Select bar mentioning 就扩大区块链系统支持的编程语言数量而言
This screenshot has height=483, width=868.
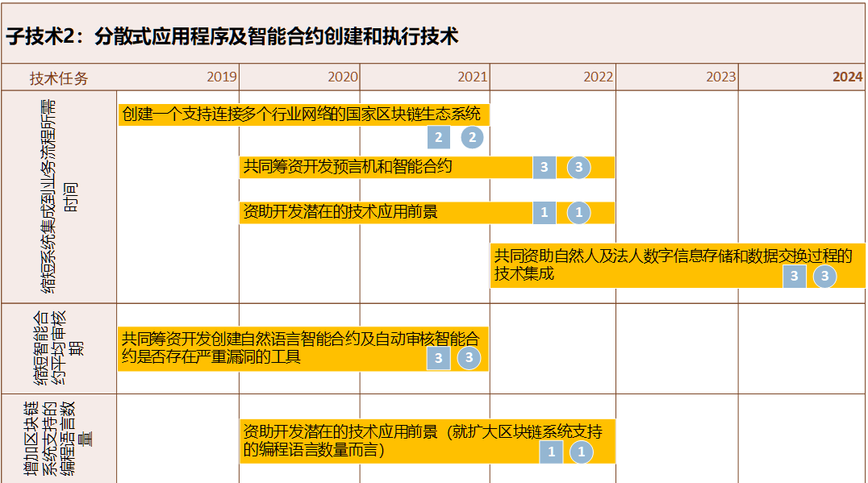tap(427, 442)
